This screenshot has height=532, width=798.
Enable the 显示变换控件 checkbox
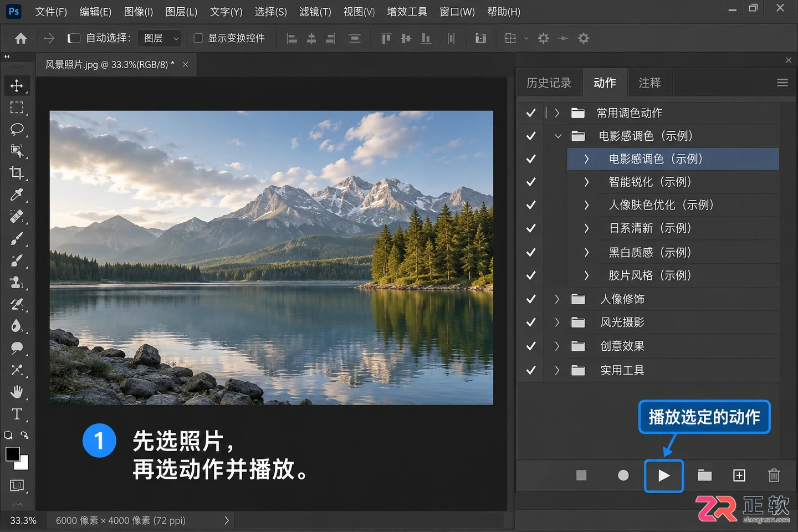198,38
